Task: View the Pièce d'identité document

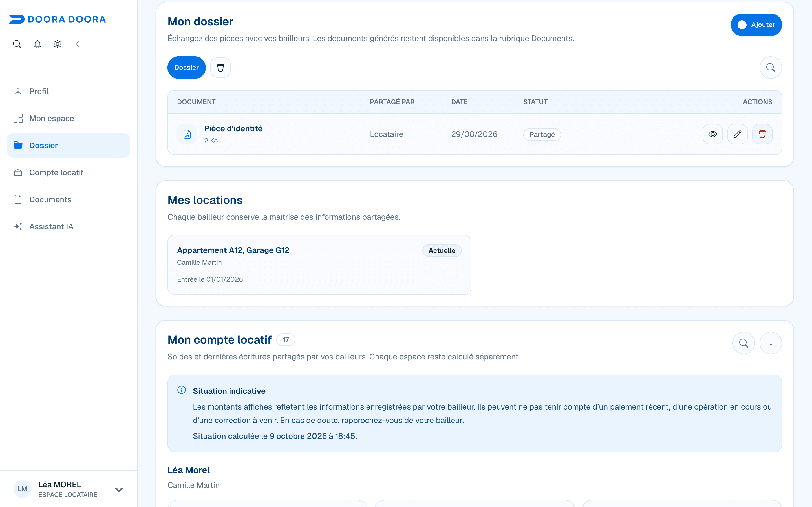Action: tap(713, 134)
